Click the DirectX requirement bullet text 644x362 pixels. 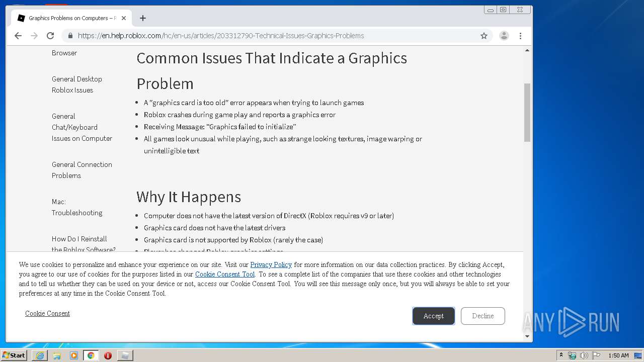pyautogui.click(x=269, y=216)
